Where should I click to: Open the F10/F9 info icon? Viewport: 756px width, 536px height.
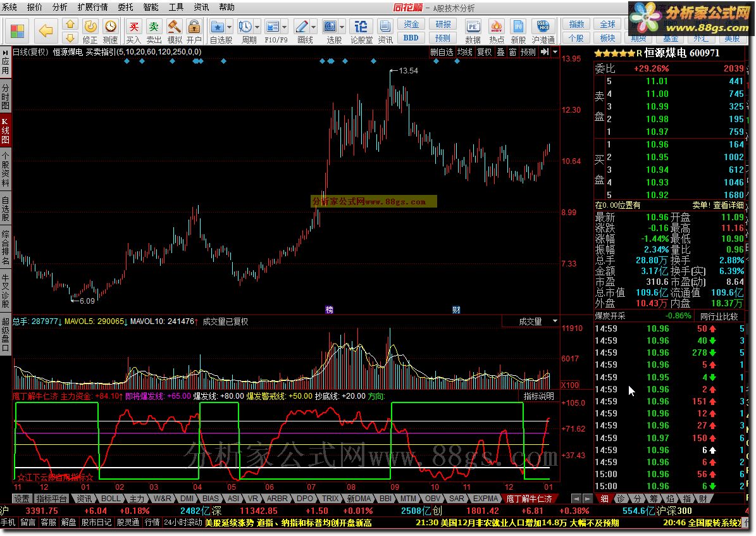click(x=273, y=27)
